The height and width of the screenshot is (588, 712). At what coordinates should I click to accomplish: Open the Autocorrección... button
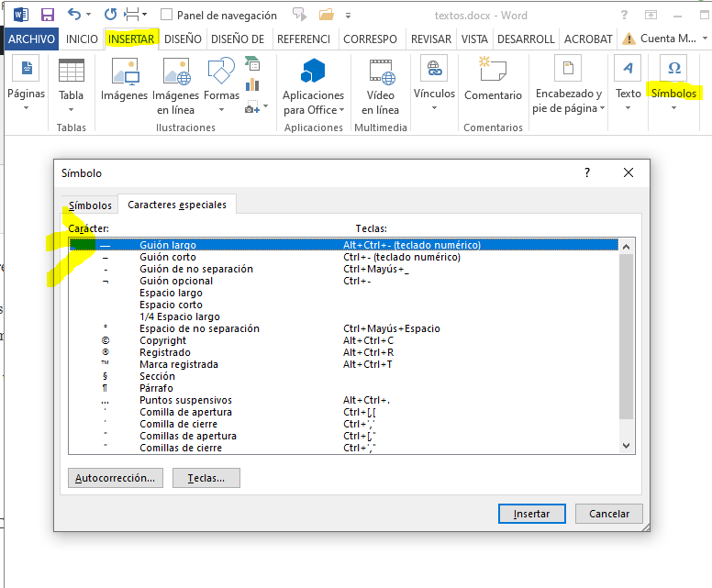pyautogui.click(x=116, y=478)
